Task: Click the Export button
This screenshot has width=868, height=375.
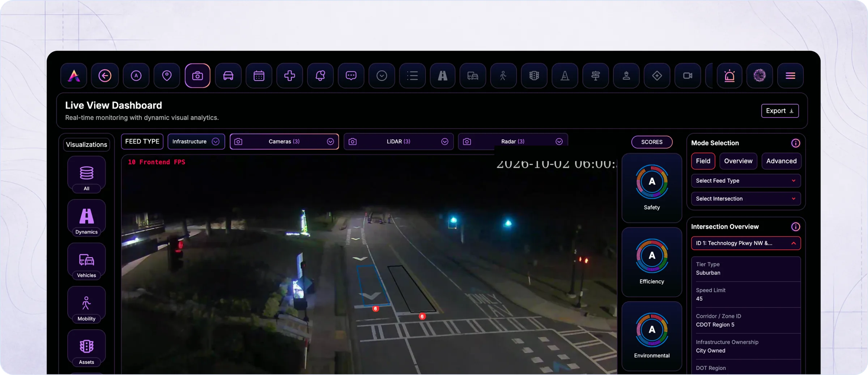Action: pos(780,111)
